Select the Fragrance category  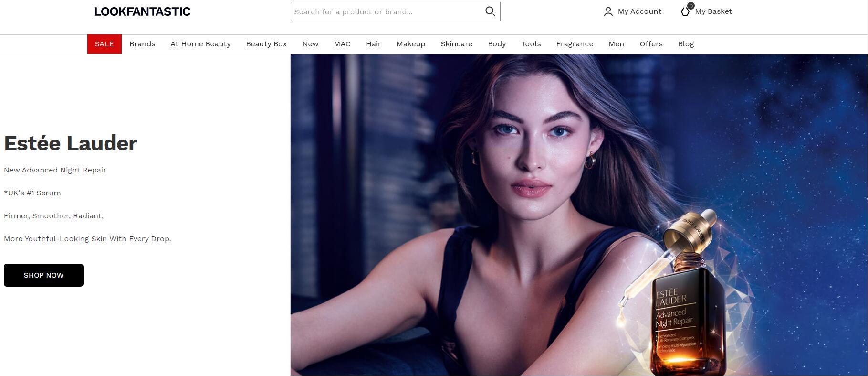[575, 44]
